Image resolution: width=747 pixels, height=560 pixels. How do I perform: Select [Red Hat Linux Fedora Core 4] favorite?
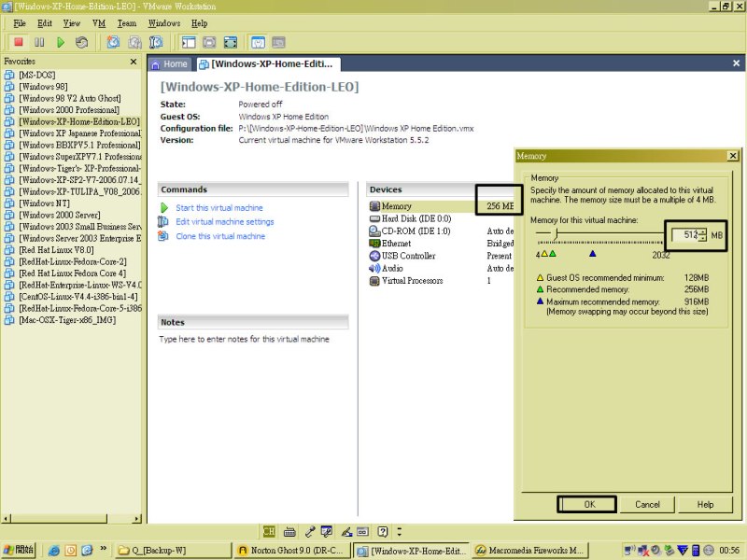[73, 273]
